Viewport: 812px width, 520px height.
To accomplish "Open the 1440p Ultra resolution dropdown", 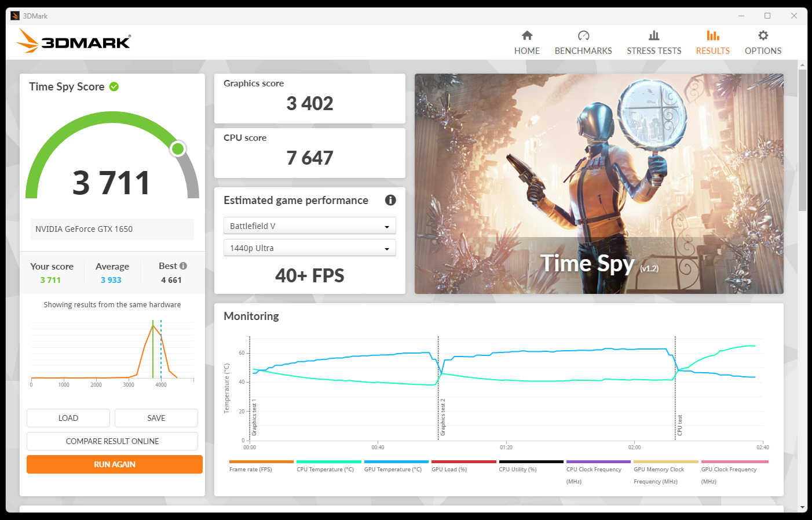I will click(x=309, y=248).
